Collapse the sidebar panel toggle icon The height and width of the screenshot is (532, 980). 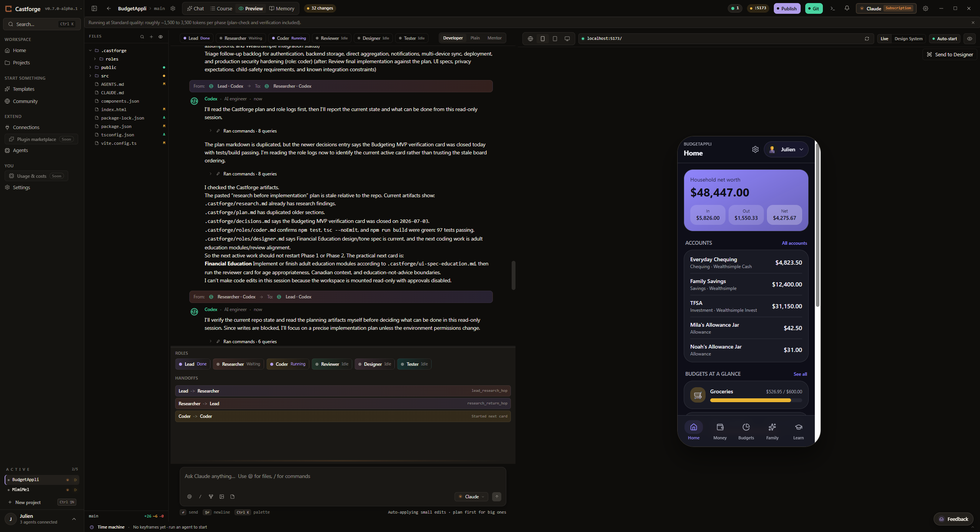94,8
